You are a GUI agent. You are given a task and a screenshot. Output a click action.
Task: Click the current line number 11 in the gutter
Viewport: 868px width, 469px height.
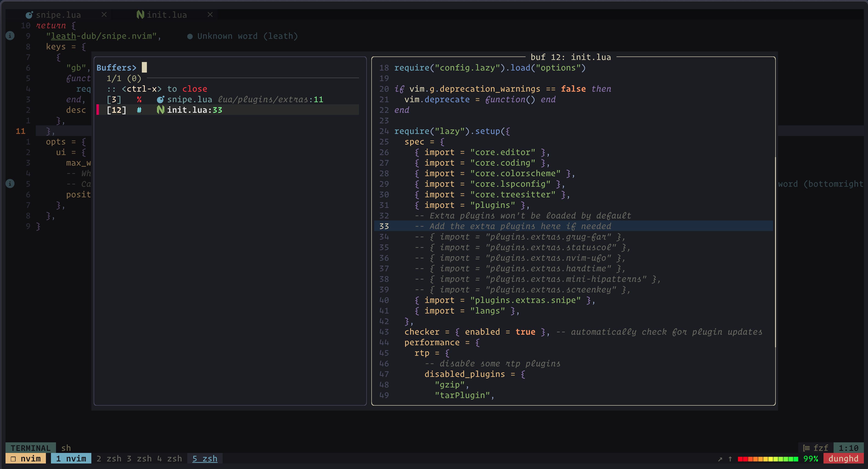pyautogui.click(x=21, y=131)
